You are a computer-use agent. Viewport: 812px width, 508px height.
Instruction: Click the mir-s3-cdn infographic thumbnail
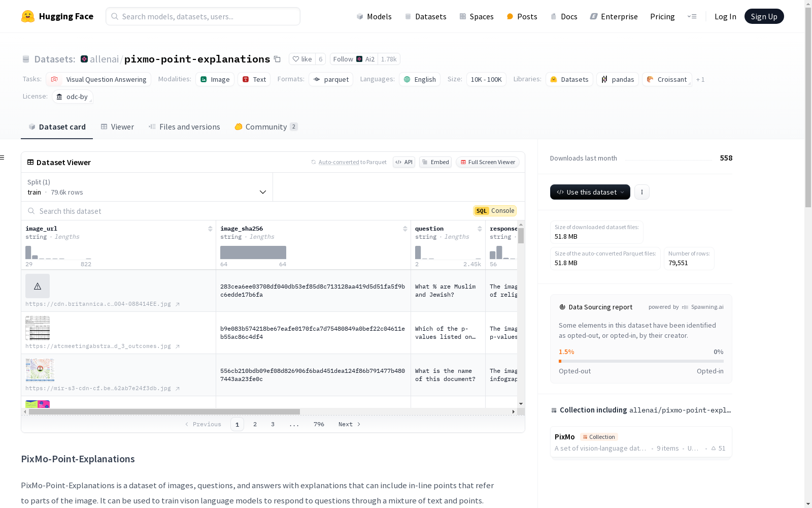40,370
